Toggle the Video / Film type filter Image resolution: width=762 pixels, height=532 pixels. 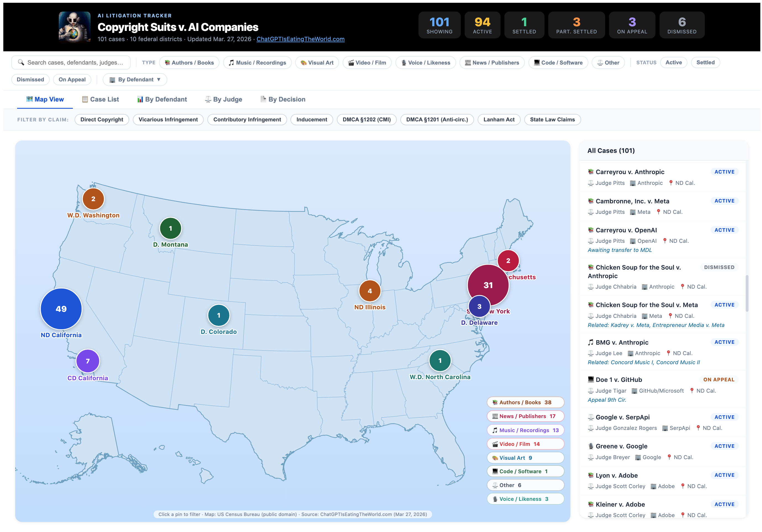367,62
